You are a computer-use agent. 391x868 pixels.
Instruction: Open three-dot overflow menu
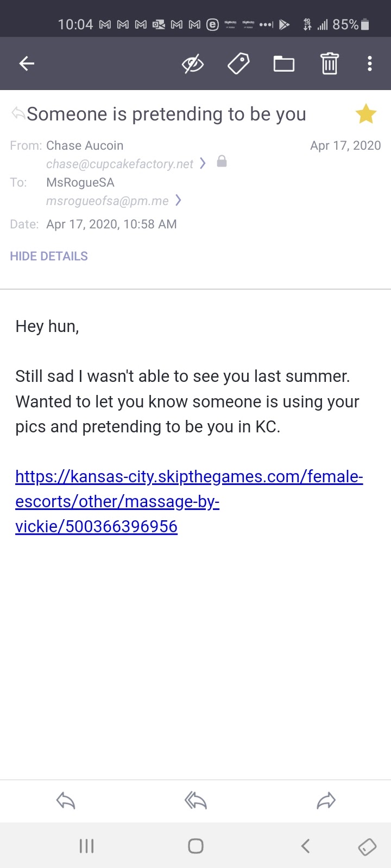point(369,64)
